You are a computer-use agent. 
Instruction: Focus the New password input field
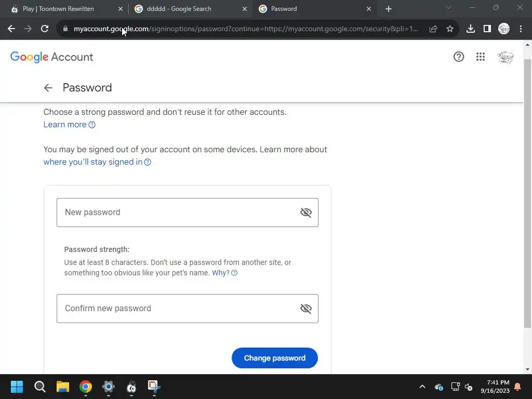(x=187, y=212)
